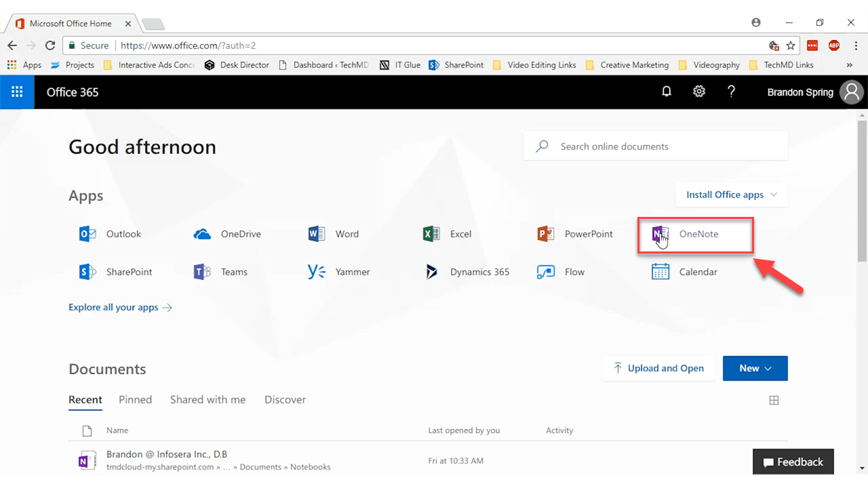868x488 pixels.
Task: Click the browser back arrow
Action: pyautogui.click(x=12, y=45)
